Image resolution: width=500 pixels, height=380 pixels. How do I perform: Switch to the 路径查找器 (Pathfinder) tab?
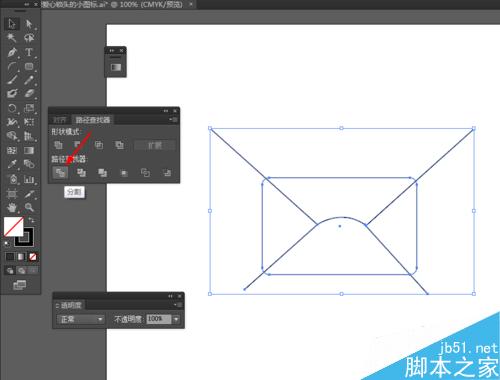click(x=93, y=120)
